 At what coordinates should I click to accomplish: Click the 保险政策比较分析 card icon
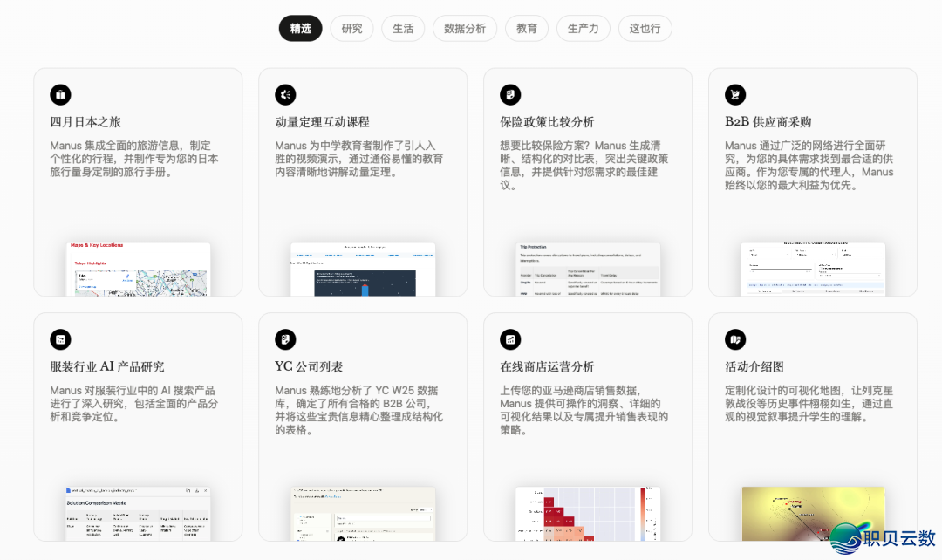[510, 94]
